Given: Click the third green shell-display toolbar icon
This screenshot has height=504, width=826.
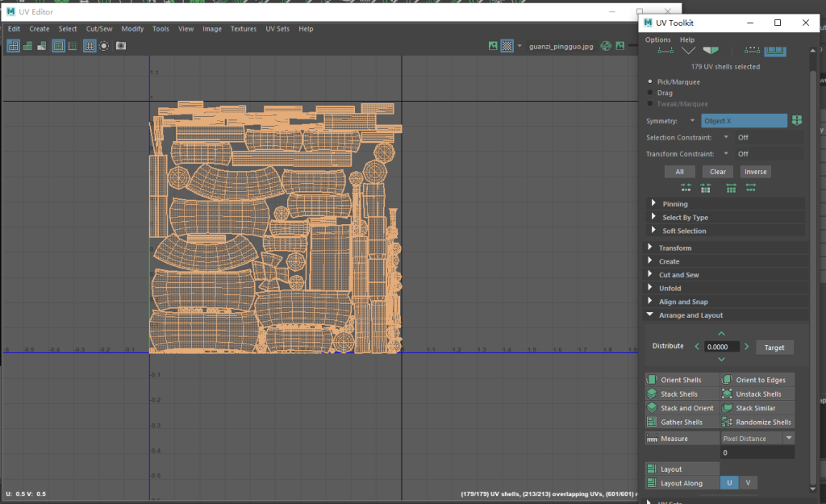Looking at the screenshot, I should tap(42, 46).
